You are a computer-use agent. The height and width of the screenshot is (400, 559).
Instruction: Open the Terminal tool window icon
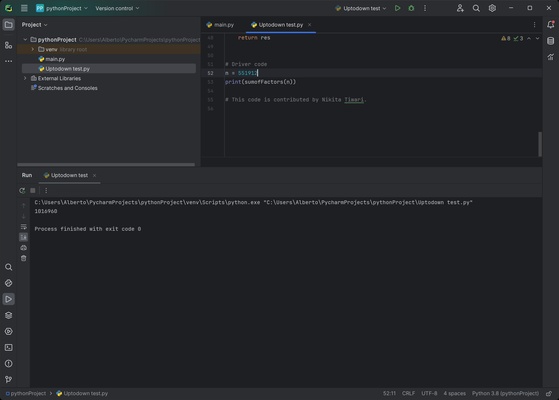click(x=9, y=348)
